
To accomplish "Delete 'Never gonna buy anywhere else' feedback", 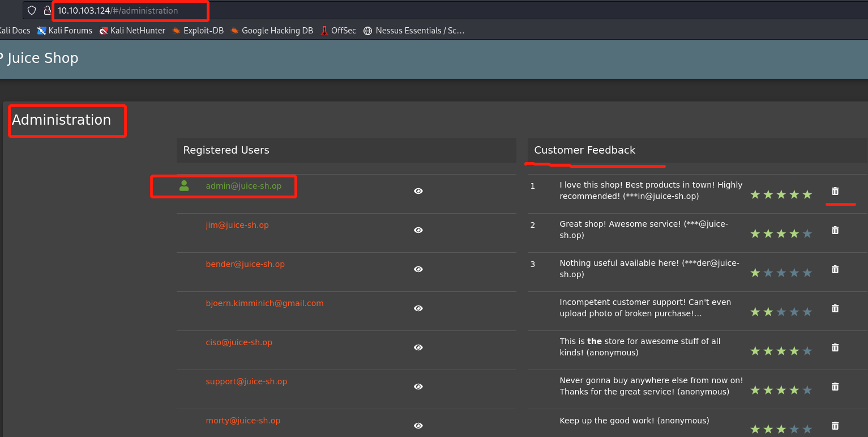I will pos(835,387).
